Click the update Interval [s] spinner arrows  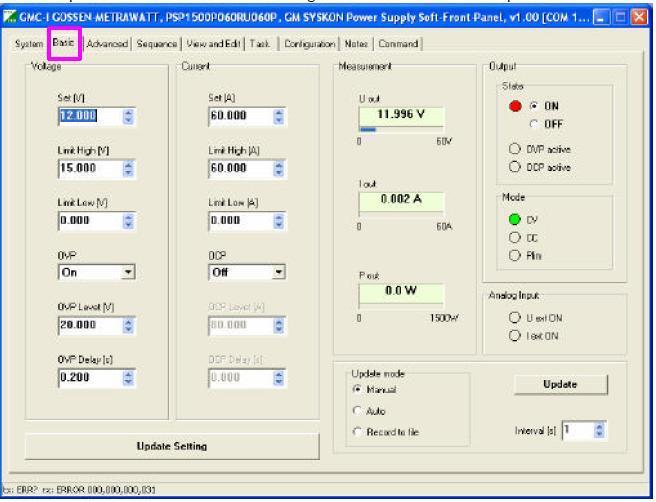click(600, 430)
